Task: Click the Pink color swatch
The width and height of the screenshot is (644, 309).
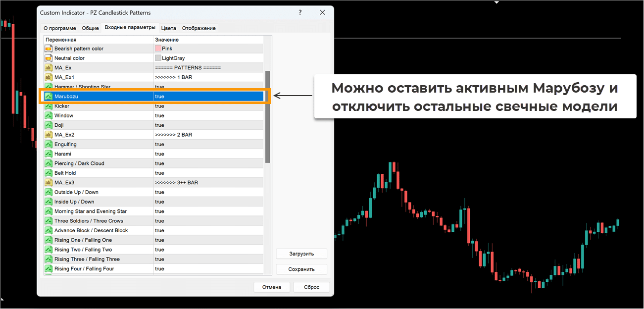Action: pyautogui.click(x=158, y=49)
